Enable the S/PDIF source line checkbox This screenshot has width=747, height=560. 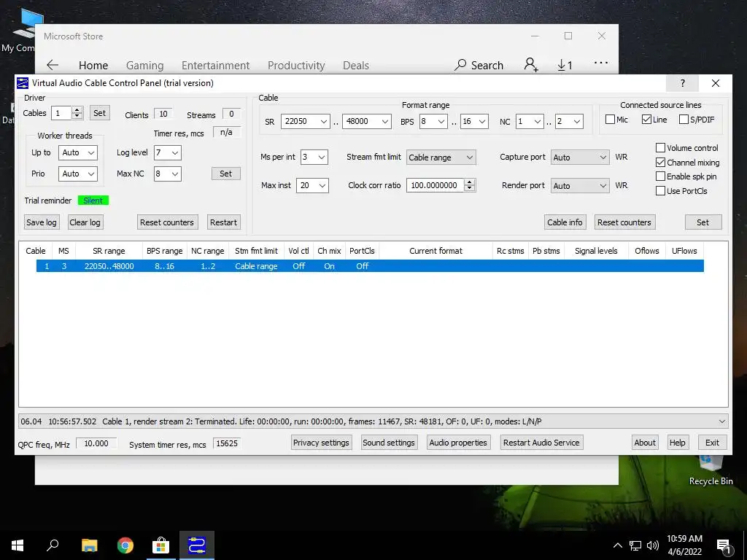click(x=684, y=120)
